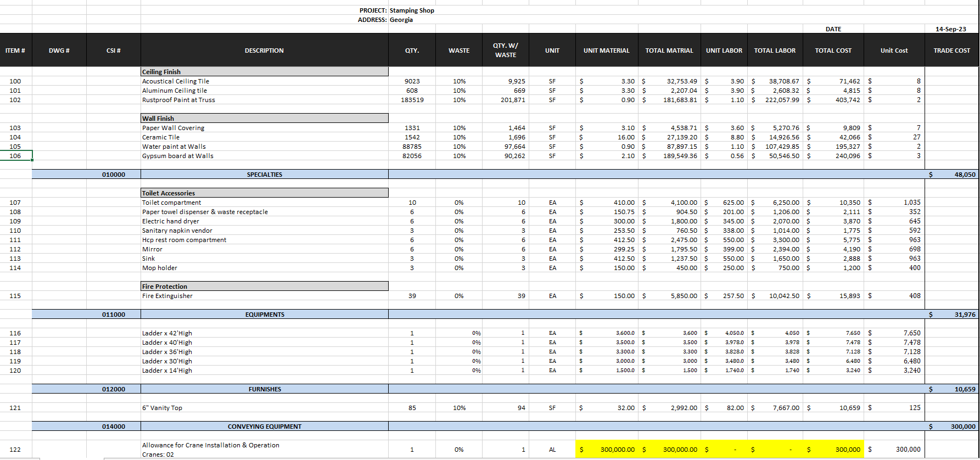Select the DESCRIPTION column header cell

tap(264, 51)
